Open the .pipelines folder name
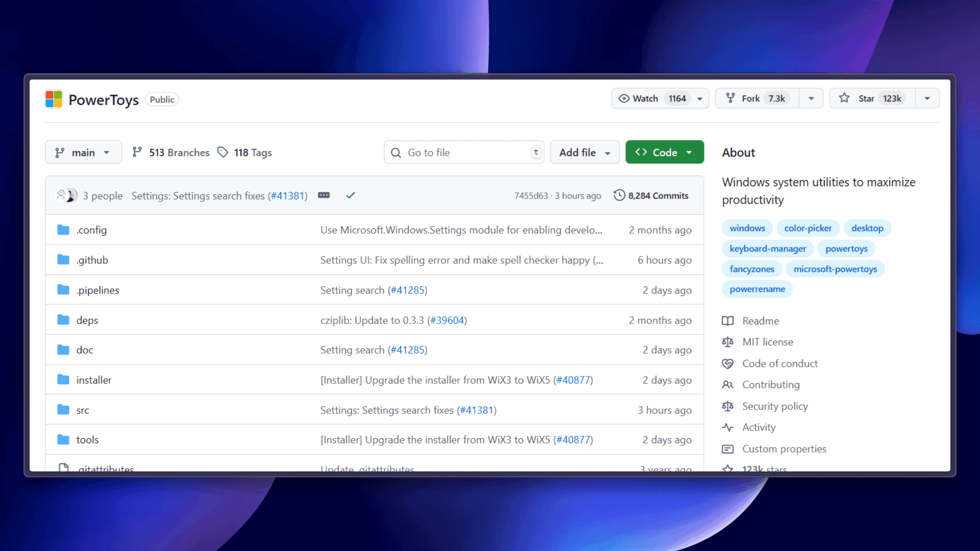The width and height of the screenshot is (980, 551). (97, 290)
